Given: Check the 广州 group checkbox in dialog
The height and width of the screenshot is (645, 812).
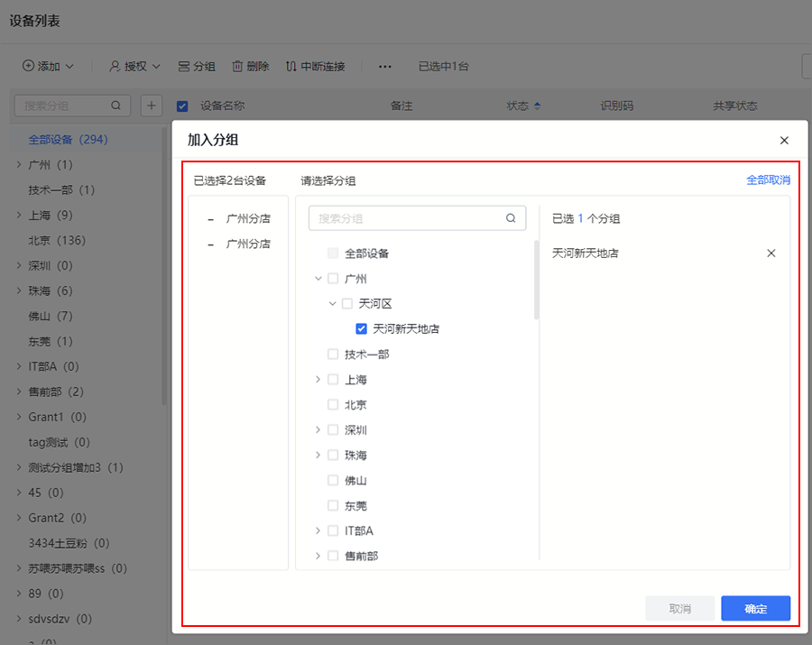Looking at the screenshot, I should click(x=333, y=279).
